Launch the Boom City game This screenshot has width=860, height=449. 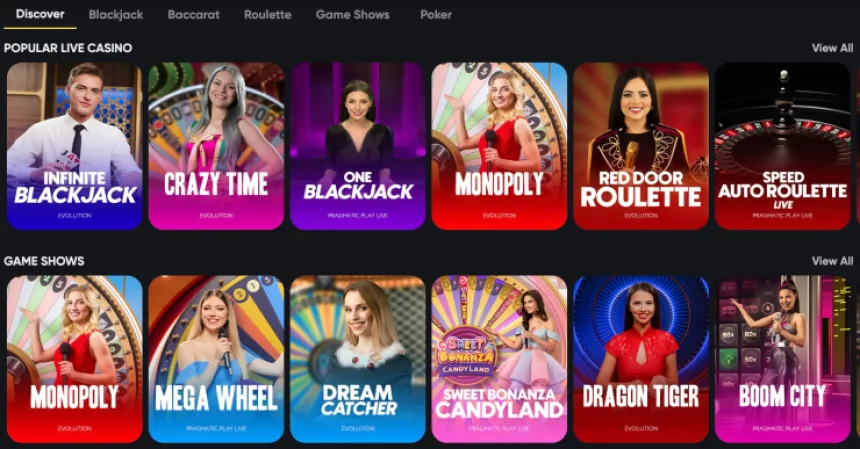tap(783, 359)
